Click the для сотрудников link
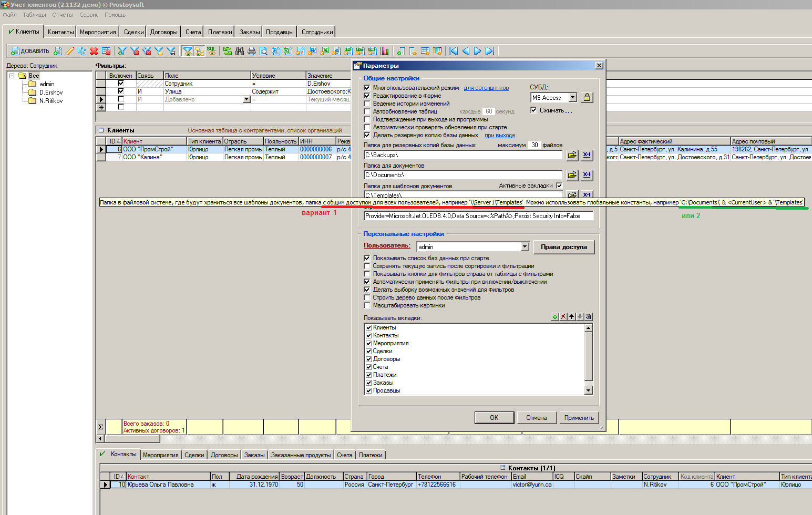 pos(486,88)
